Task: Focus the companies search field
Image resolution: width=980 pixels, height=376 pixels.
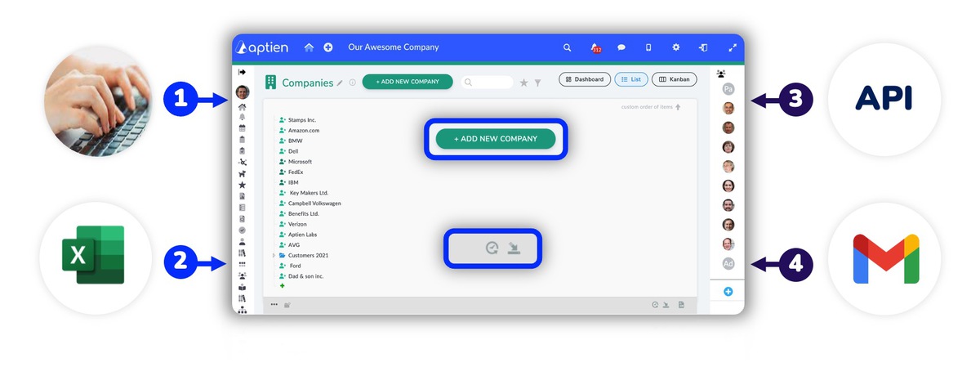Action: (x=488, y=83)
